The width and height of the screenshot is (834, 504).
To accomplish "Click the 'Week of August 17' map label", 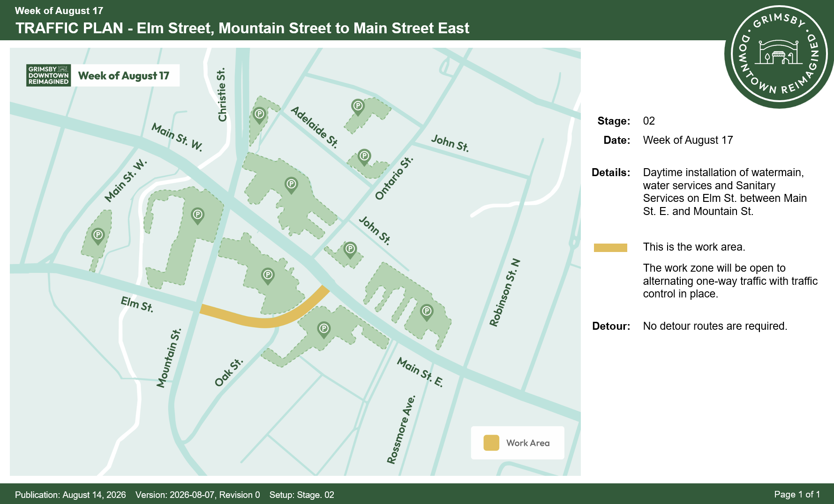I will coord(124,75).
